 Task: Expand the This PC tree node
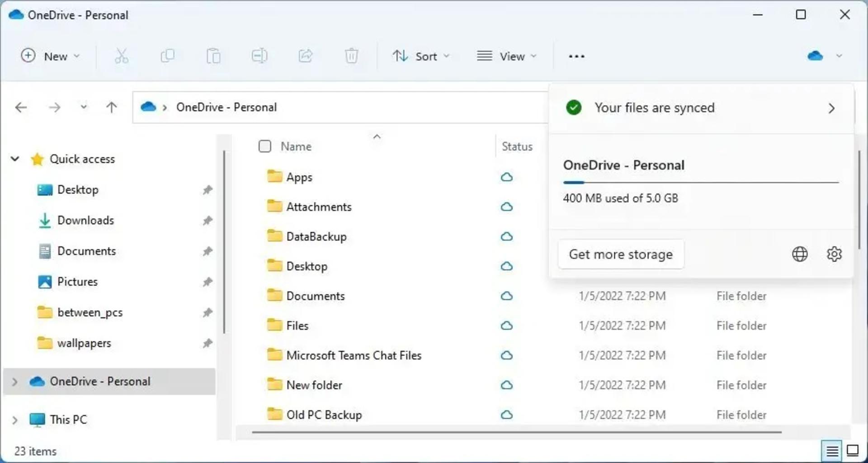pos(14,420)
